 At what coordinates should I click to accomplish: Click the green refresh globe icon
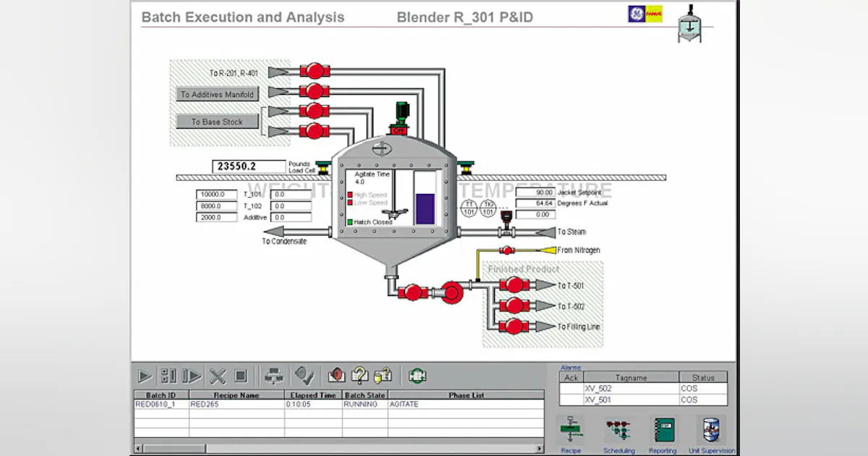418,375
